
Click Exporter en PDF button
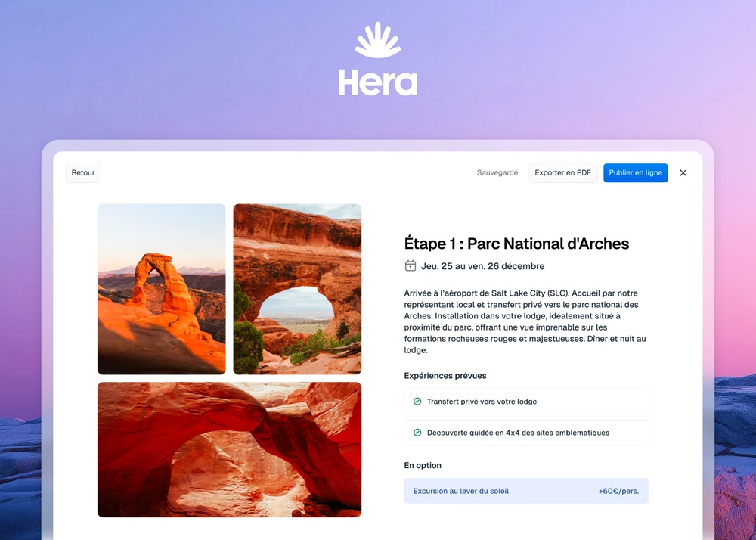tap(562, 172)
